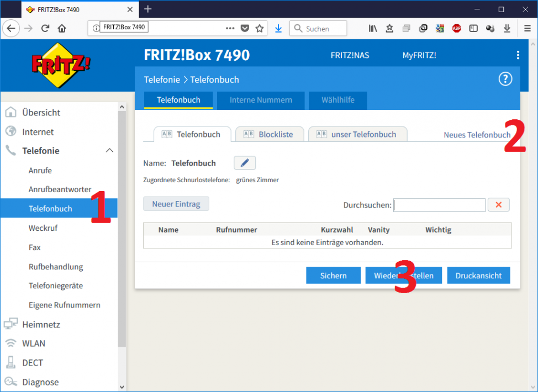The image size is (538, 392).
Task: Click the Neuer Eintrag button
Action: coord(176,204)
